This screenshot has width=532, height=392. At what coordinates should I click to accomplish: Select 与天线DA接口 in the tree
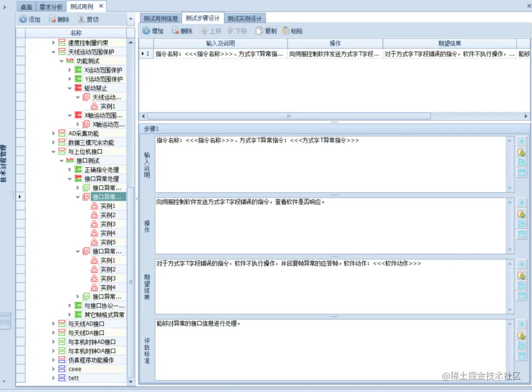click(x=86, y=333)
